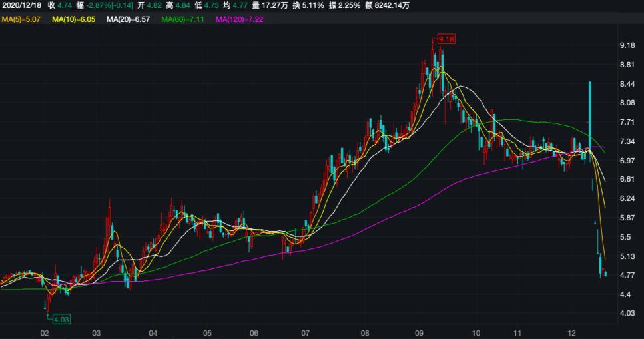The image size is (644, 339).
Task: Click the 2020/12/18 date in header
Action: (22, 5)
